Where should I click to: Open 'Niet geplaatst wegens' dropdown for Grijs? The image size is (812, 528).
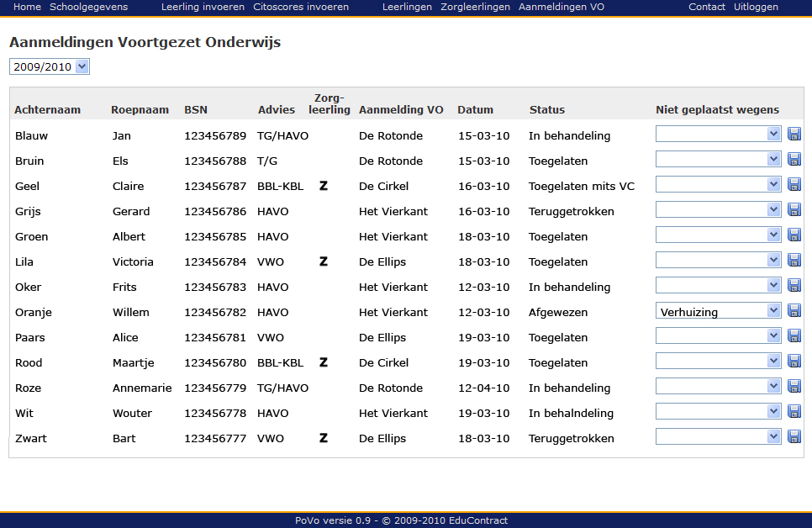tap(718, 209)
